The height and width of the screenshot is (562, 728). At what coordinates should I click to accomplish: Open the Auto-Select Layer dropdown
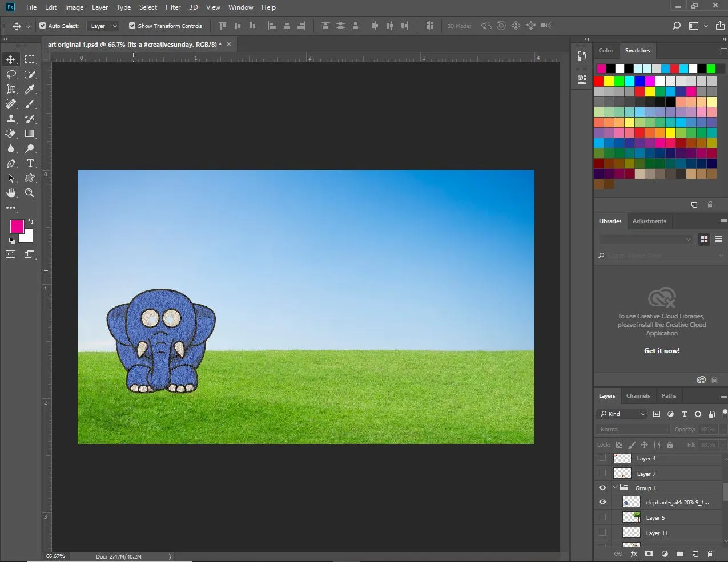pos(103,26)
